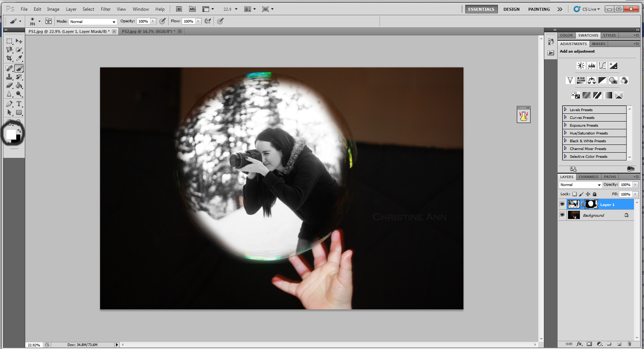
Task: Unlink the Layer 1 mask chain icon
Action: [582, 204]
